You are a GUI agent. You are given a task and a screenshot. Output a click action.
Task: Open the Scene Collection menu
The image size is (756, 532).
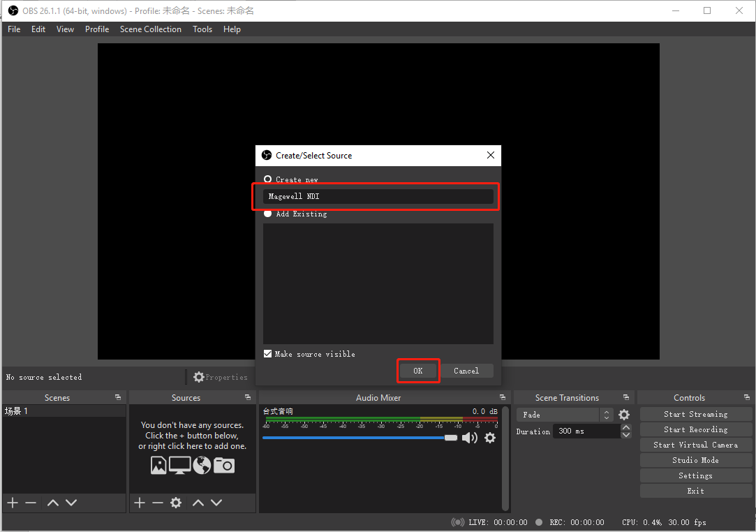(x=150, y=29)
